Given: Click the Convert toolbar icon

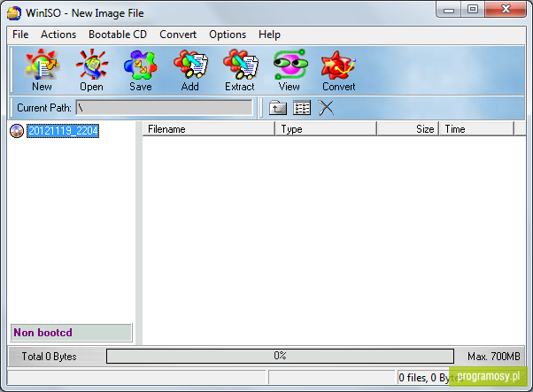Looking at the screenshot, I should point(338,70).
